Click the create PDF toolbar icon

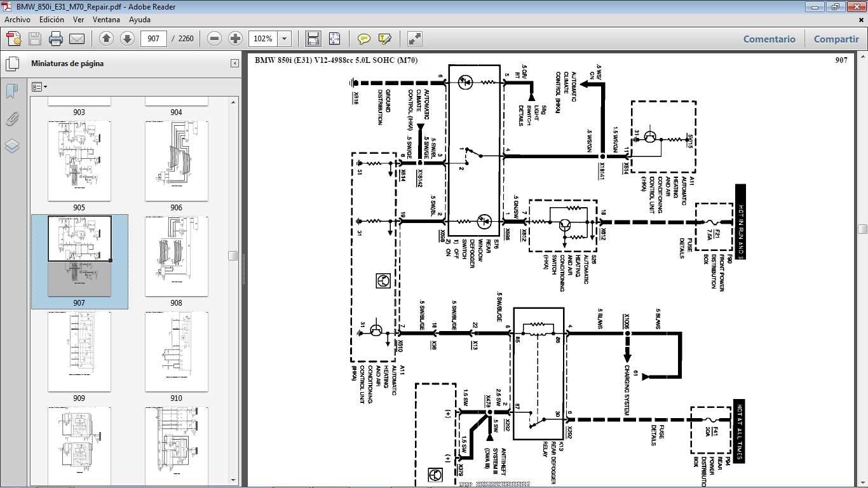point(13,39)
